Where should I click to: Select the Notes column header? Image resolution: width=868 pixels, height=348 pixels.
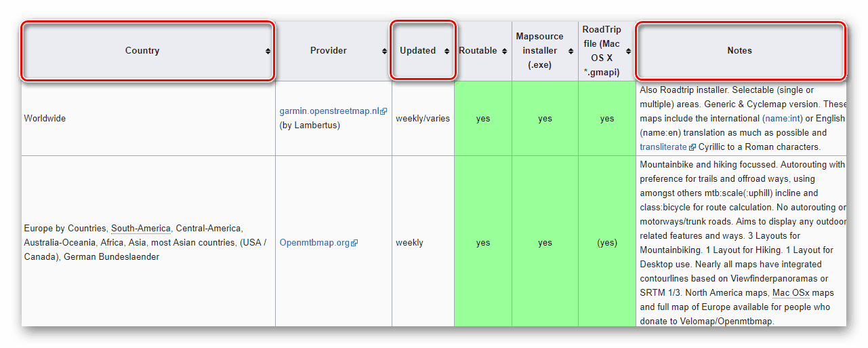point(739,51)
